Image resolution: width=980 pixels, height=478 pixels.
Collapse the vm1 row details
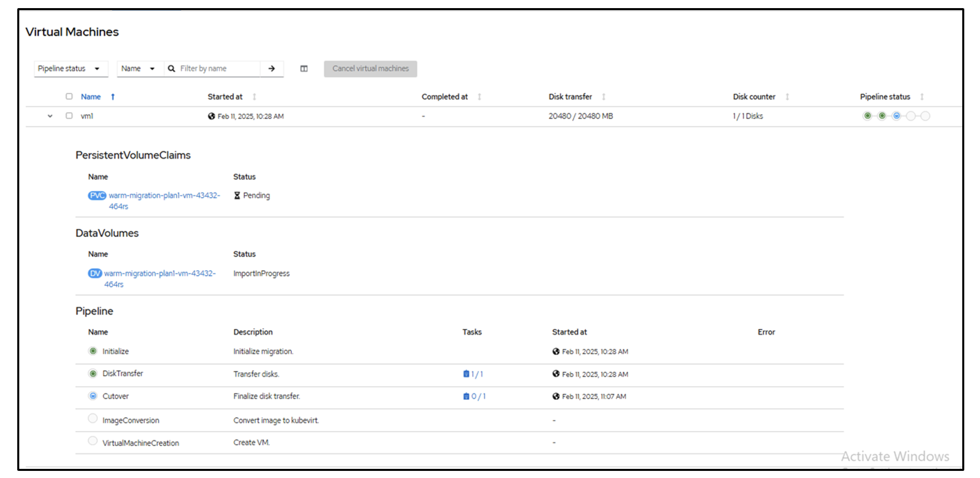[x=50, y=116]
